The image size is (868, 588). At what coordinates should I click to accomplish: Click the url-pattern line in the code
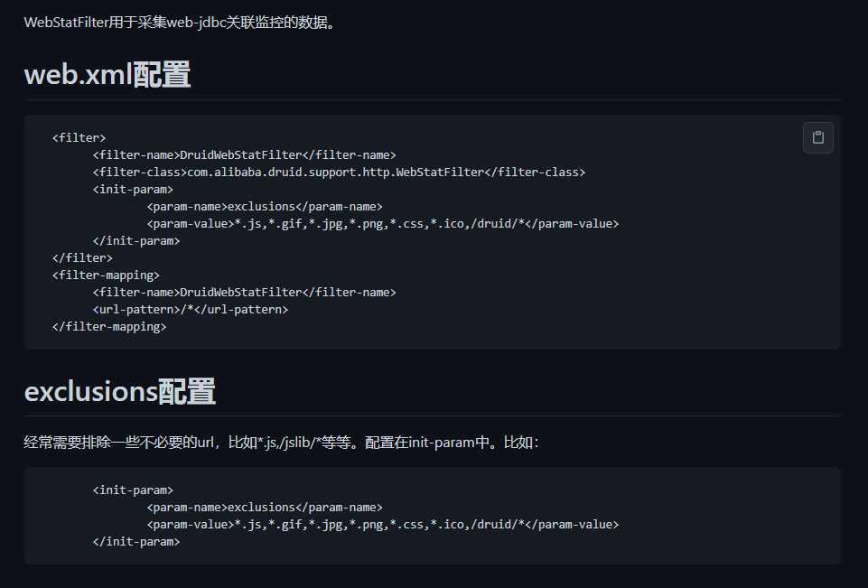[x=190, y=310]
